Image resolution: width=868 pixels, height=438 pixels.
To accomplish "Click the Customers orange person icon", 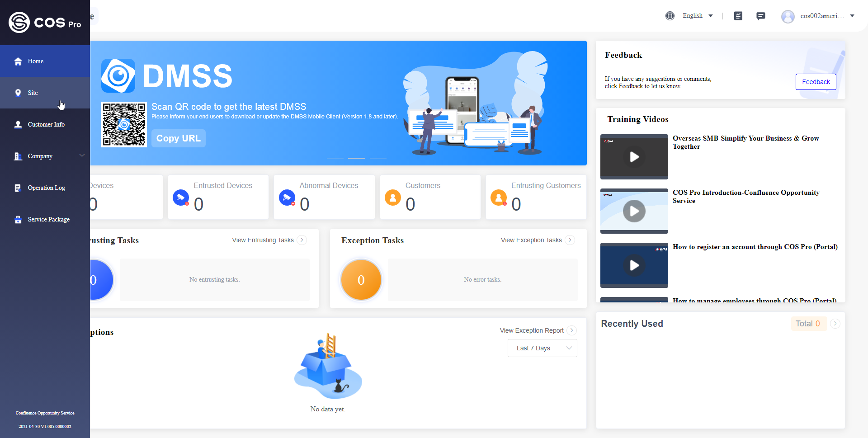I will pyautogui.click(x=393, y=198).
